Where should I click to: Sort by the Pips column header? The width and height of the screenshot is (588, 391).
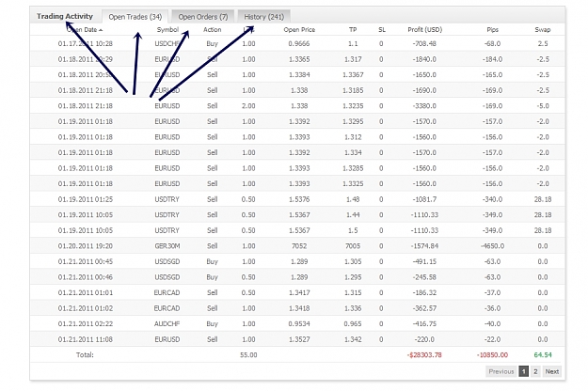pyautogui.click(x=492, y=29)
